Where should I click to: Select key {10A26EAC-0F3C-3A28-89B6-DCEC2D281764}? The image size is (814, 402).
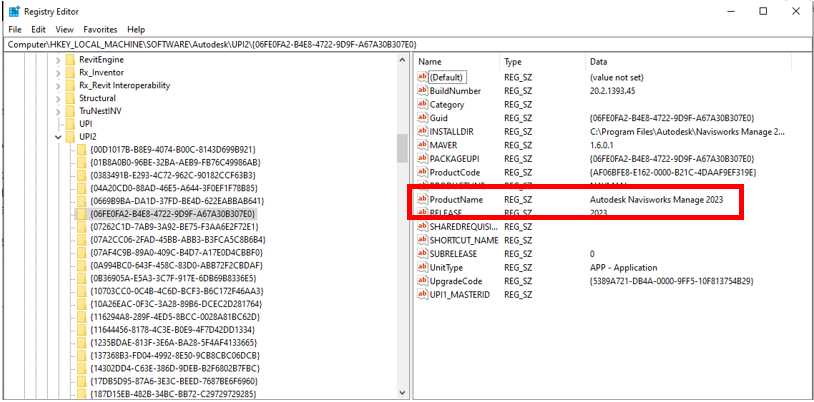[175, 304]
